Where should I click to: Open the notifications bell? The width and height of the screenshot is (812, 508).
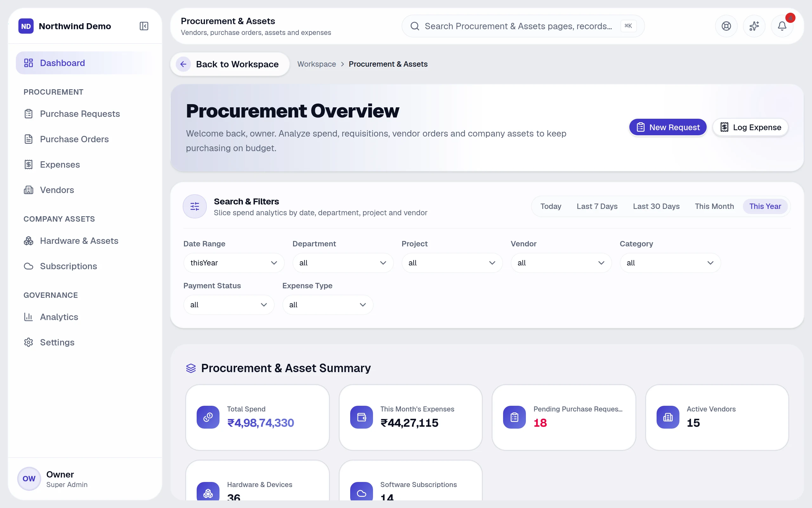point(782,26)
